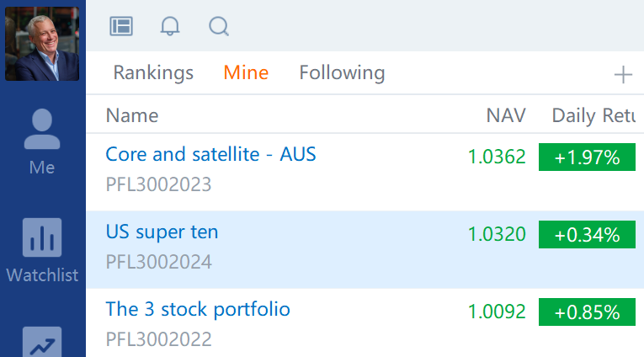Image resolution: width=644 pixels, height=357 pixels.
Task: Click the +1.97% daily return badge
Action: 587,157
